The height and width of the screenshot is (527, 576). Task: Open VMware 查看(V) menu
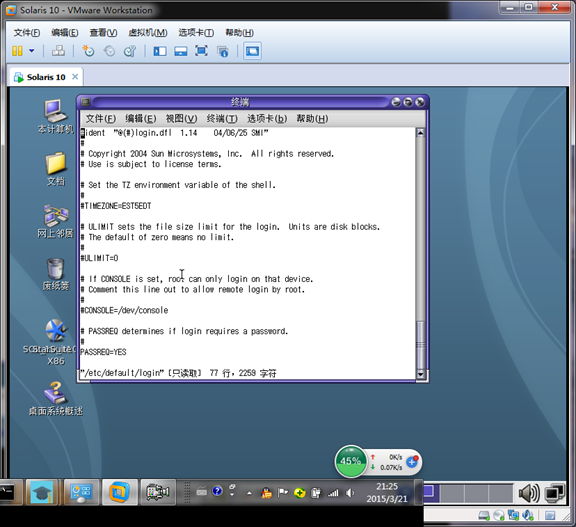103,33
